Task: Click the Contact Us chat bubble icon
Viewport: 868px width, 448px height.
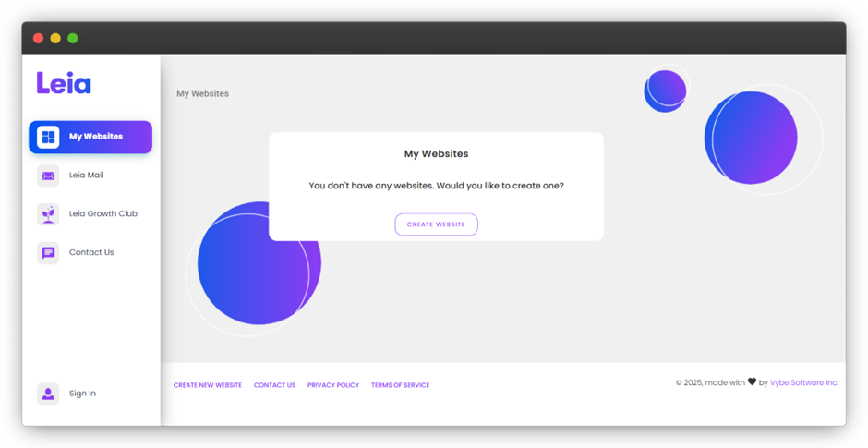Action: click(x=48, y=253)
